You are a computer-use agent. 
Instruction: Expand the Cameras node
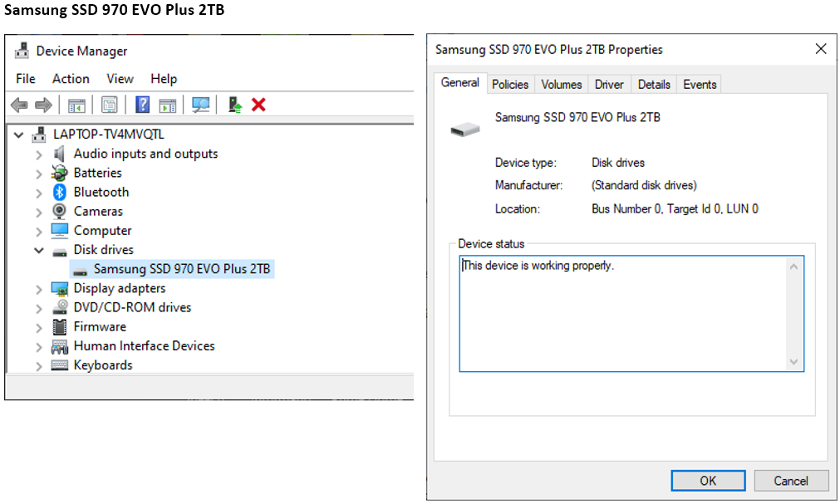pos(38,213)
